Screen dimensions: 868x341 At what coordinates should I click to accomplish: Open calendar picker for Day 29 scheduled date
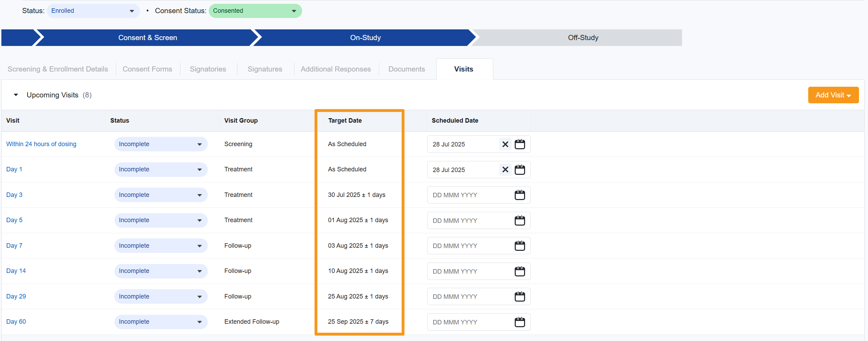(x=520, y=296)
